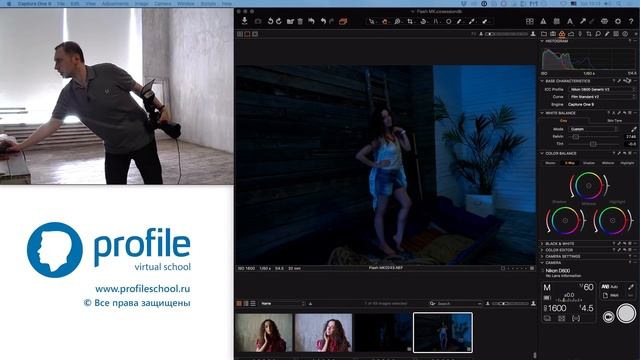The width and height of the screenshot is (640, 360).
Task: Open the Local Adjustments brush tool tab
Action: pos(607,34)
